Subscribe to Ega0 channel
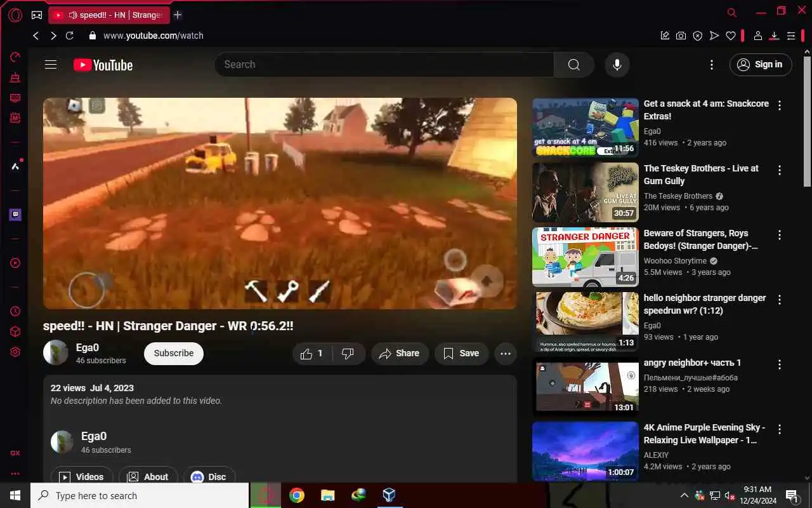The image size is (812, 508). click(x=174, y=354)
